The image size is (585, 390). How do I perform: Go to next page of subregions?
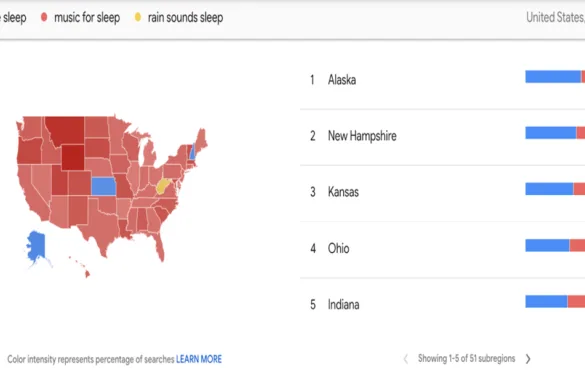point(528,359)
